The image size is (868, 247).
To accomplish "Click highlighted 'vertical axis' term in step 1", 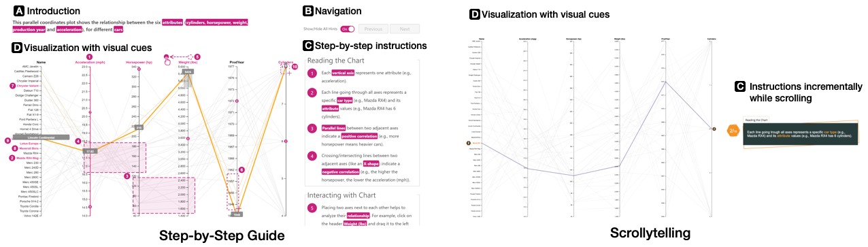I will (x=344, y=73).
